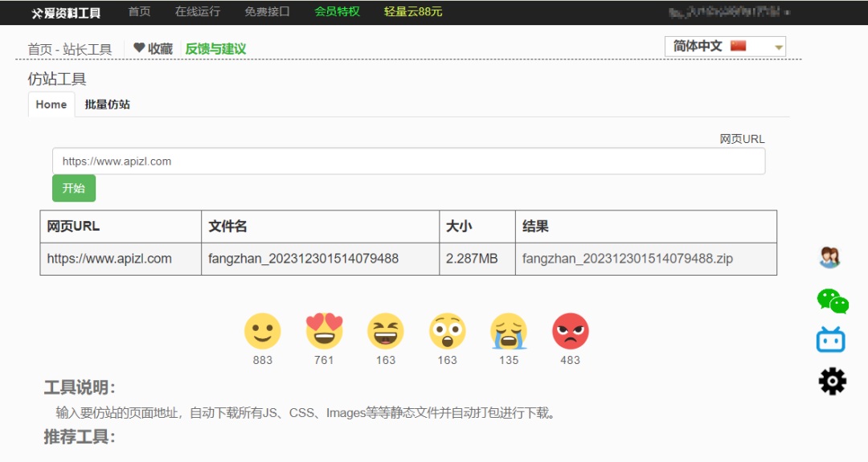Click the laughing emoji reaction
868x462 pixels.
tap(386, 331)
